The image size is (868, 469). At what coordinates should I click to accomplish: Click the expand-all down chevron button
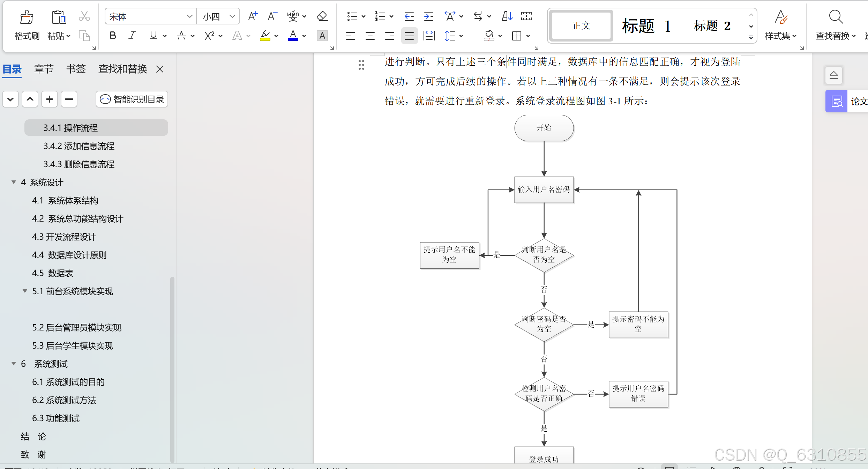pos(10,99)
